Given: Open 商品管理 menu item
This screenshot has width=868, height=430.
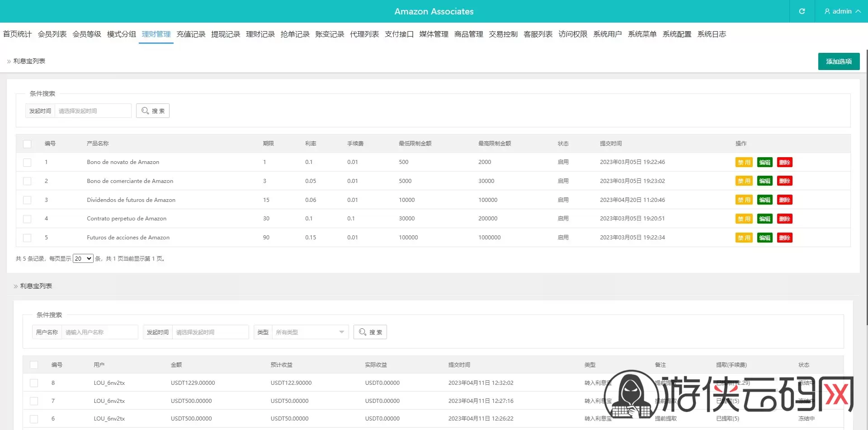Looking at the screenshot, I should 469,34.
